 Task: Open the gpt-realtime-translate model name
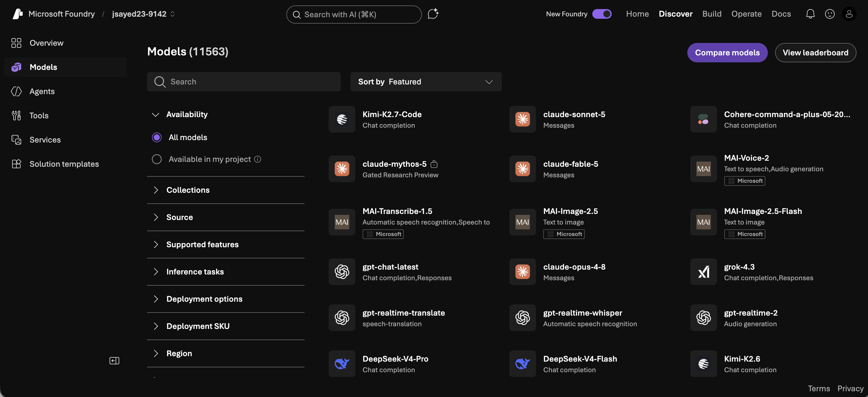click(403, 313)
